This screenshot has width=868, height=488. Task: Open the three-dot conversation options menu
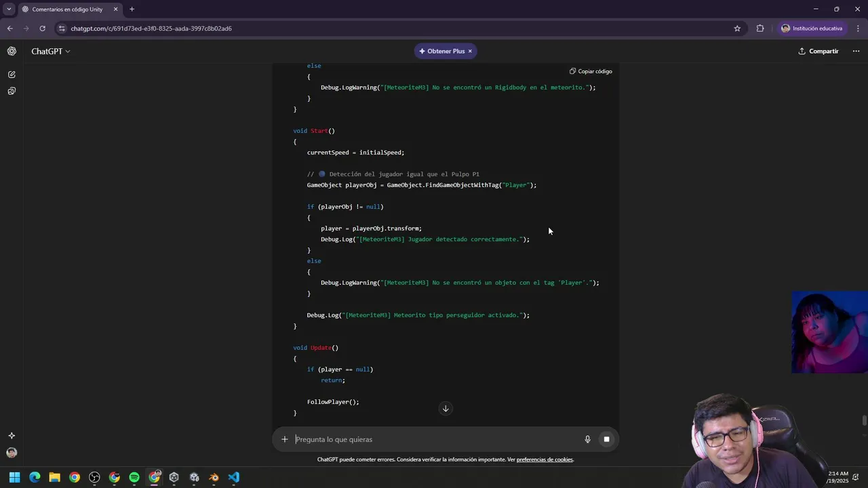coord(856,52)
